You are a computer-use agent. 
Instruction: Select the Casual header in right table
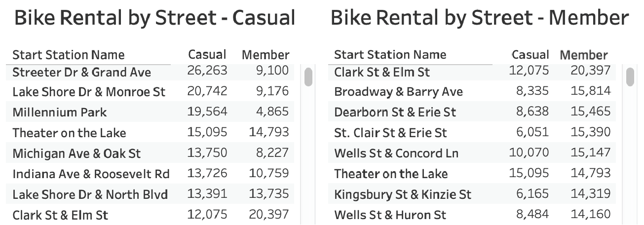point(530,54)
